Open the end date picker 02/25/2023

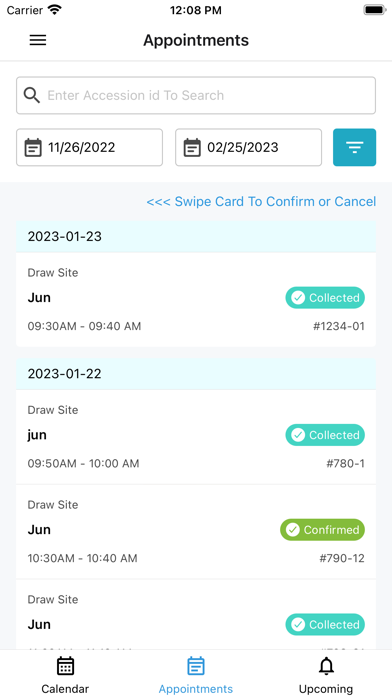point(249,147)
